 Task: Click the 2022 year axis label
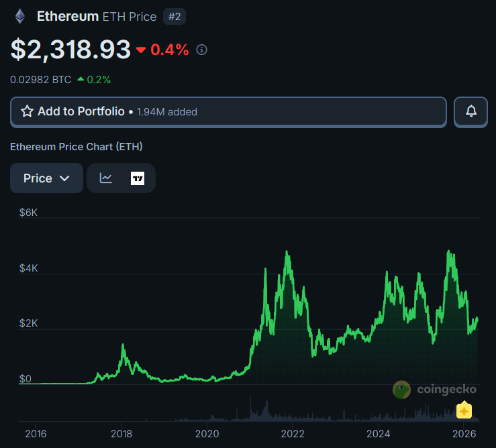click(x=293, y=434)
